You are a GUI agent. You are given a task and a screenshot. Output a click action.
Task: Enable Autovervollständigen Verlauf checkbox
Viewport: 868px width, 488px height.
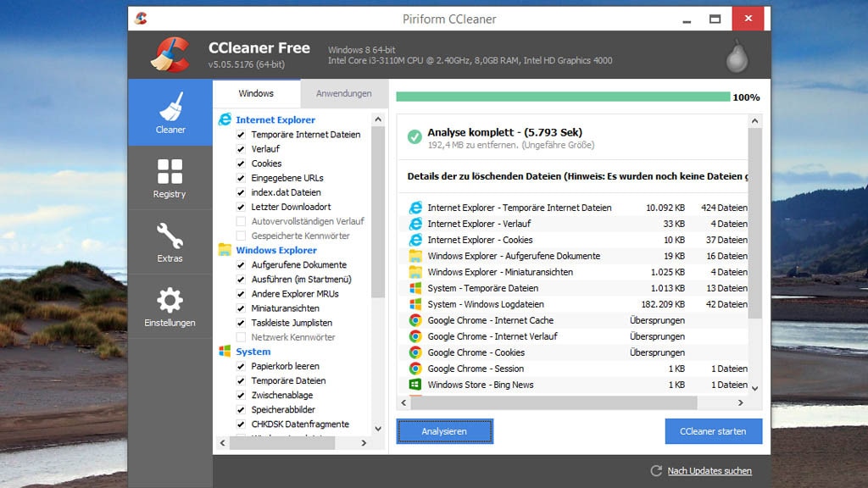(241, 221)
